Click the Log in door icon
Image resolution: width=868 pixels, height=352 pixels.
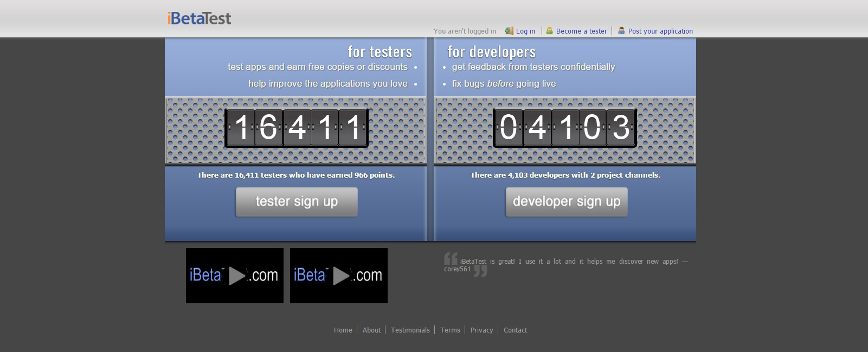(x=509, y=31)
